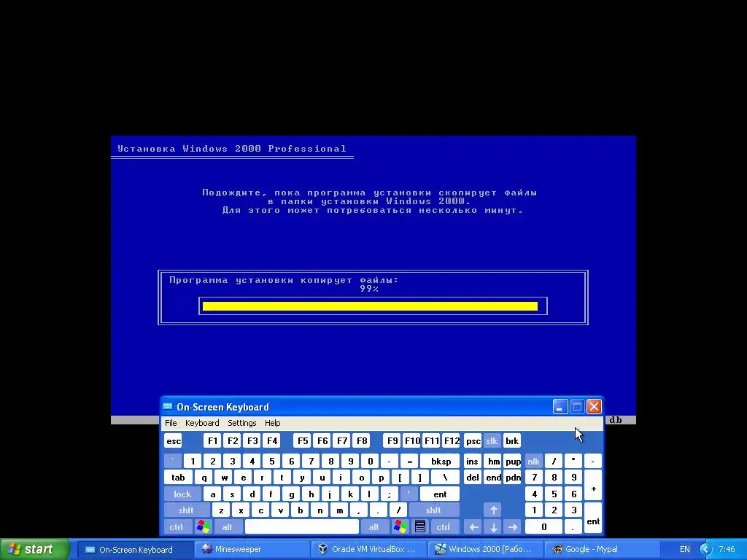Image resolution: width=747 pixels, height=560 pixels.
Task: Close the On-Screen Keyboard window
Action: 594,407
